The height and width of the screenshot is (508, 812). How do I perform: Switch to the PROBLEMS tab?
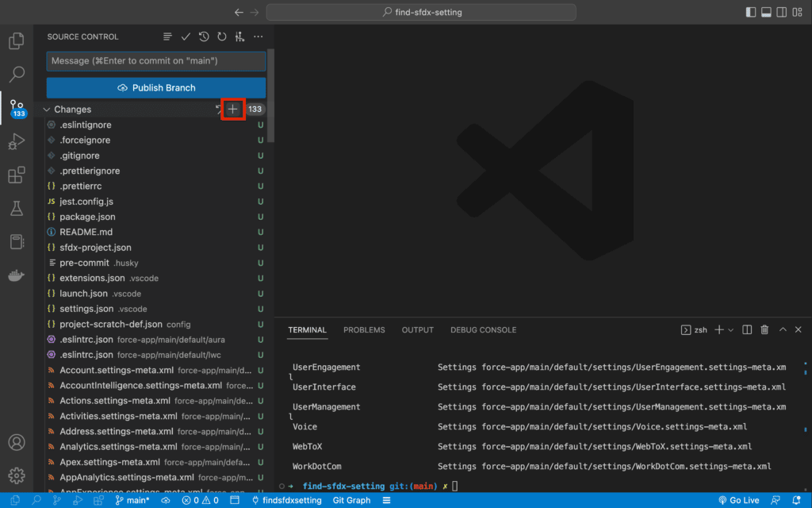[x=364, y=329]
